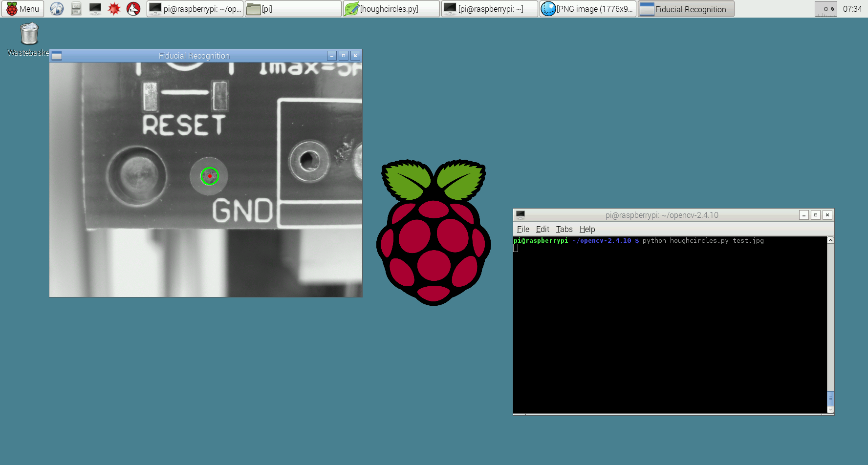868x465 pixels.
Task: Open terminal window menu icon in title bar
Action: 521,214
